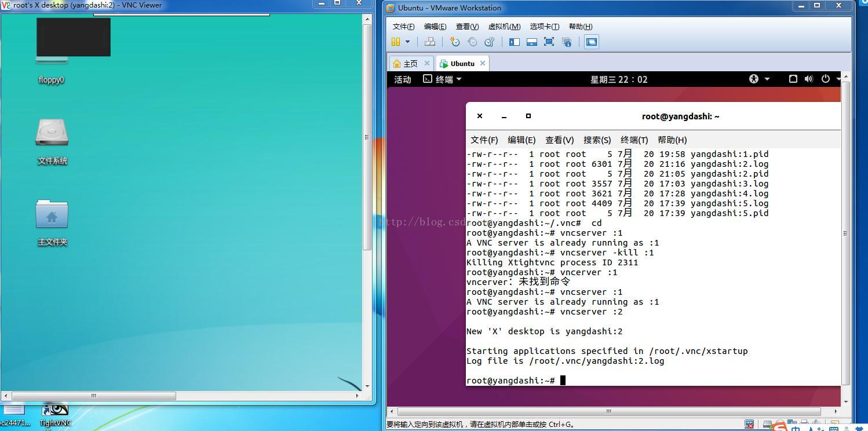Open VMware 文件(F) menu

403,27
